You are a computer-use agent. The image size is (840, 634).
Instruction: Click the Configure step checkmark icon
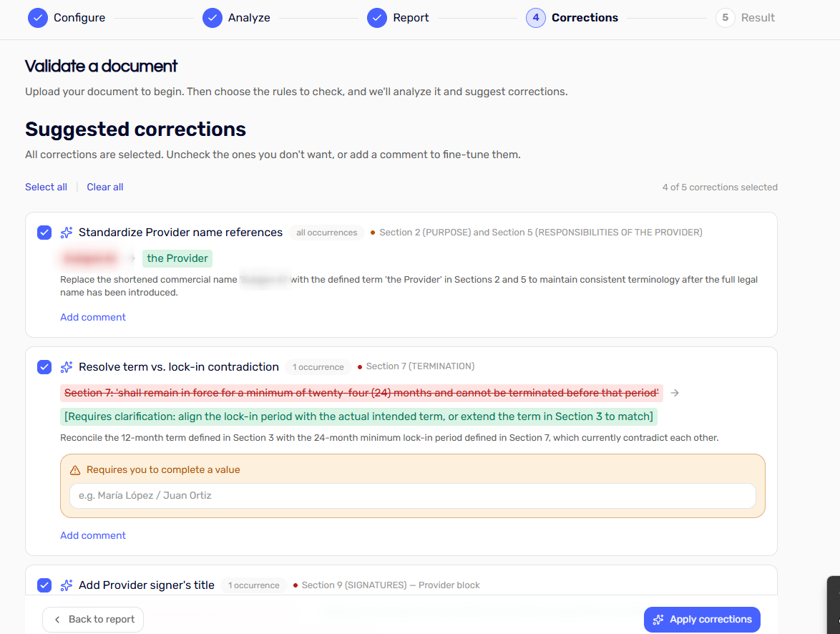pos(37,18)
